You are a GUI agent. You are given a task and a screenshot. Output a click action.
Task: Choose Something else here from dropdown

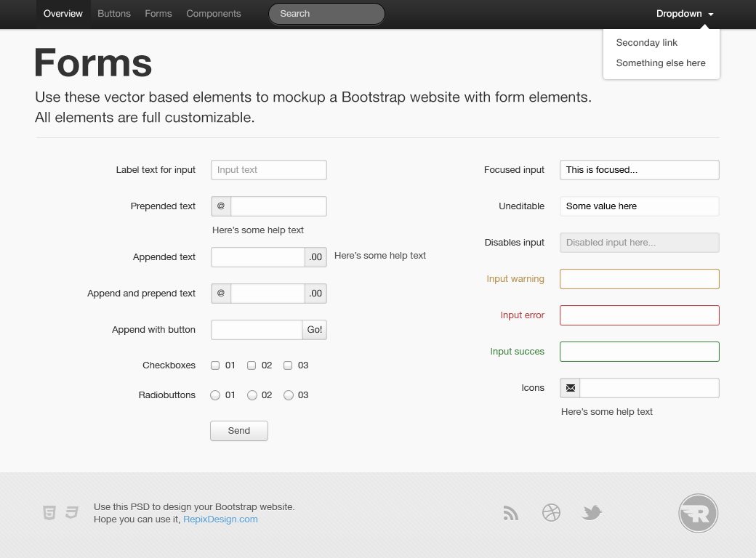(661, 62)
